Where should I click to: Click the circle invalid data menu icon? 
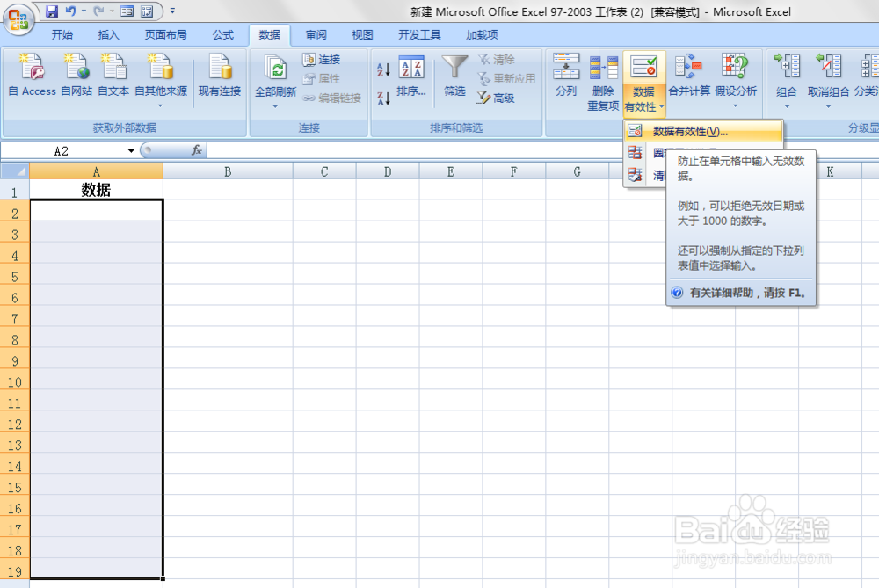[x=636, y=152]
